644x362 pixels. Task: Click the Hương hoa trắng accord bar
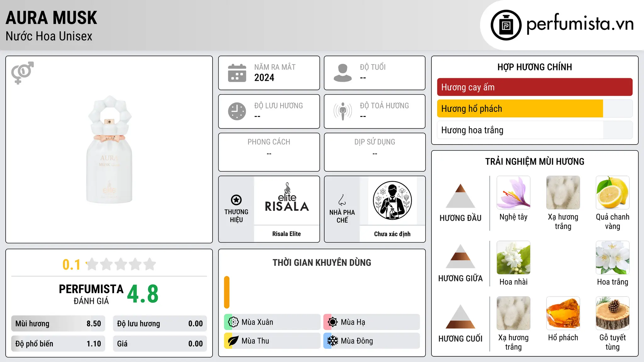535,130
